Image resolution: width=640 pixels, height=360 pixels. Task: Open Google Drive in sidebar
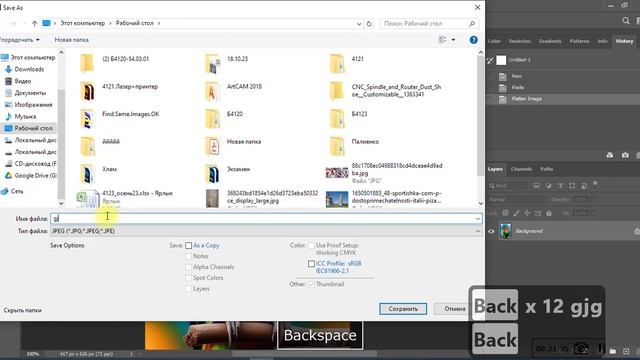pos(31,176)
